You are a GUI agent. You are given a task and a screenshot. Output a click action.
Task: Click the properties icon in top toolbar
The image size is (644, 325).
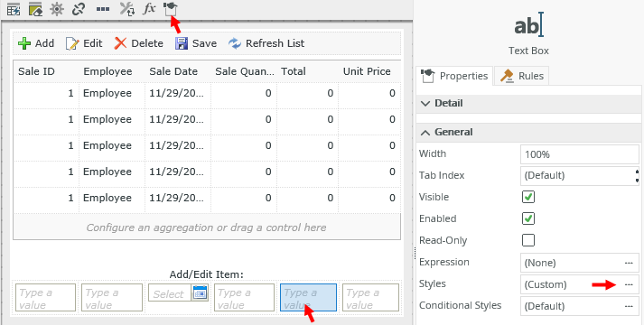tap(170, 9)
